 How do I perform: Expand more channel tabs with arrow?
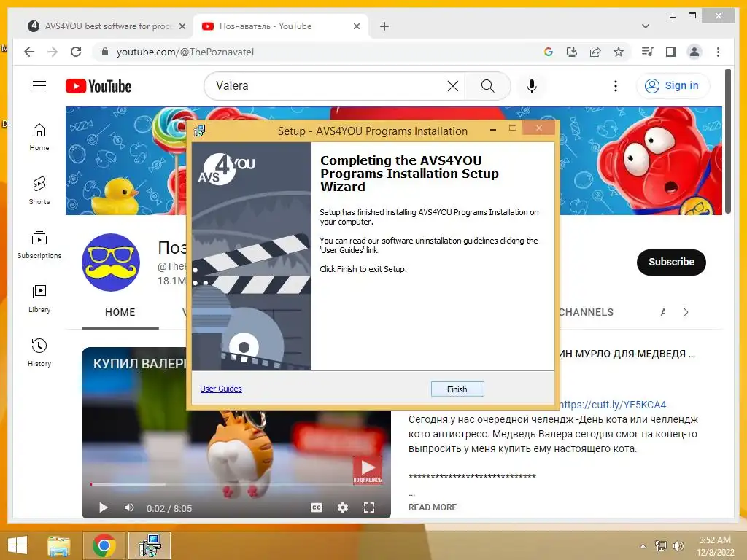(x=685, y=312)
